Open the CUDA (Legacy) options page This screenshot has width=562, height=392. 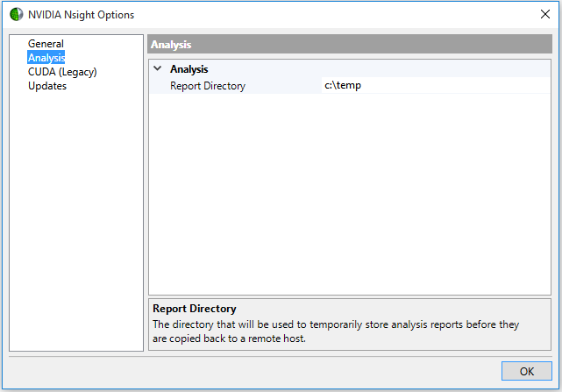pos(62,72)
